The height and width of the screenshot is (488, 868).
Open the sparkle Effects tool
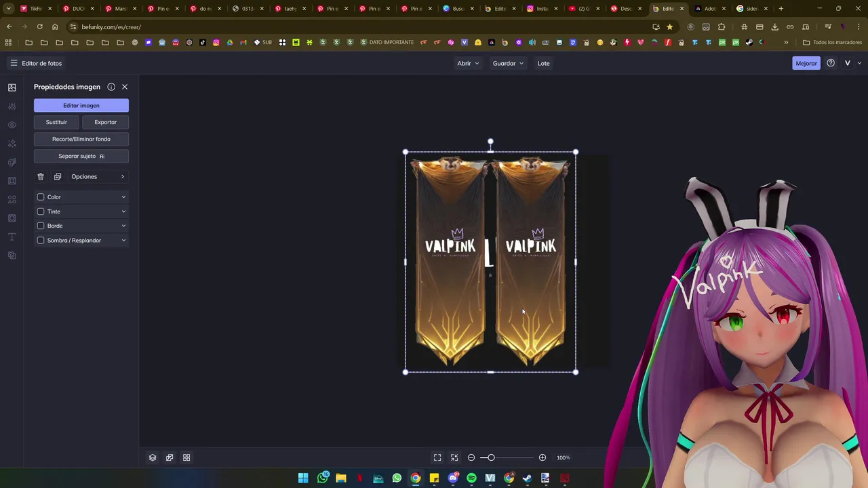point(12,144)
